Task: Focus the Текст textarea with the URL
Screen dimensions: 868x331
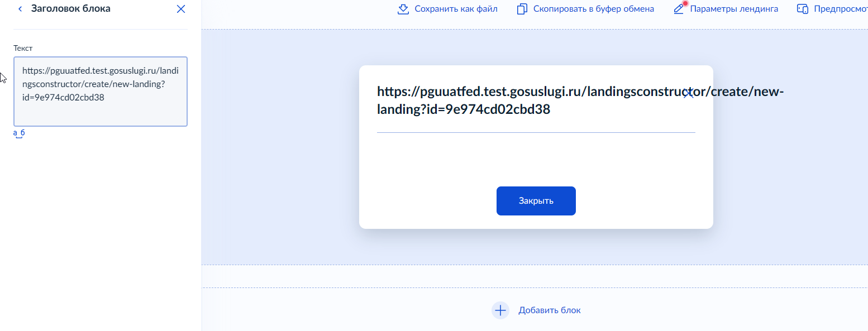Action: click(101, 92)
